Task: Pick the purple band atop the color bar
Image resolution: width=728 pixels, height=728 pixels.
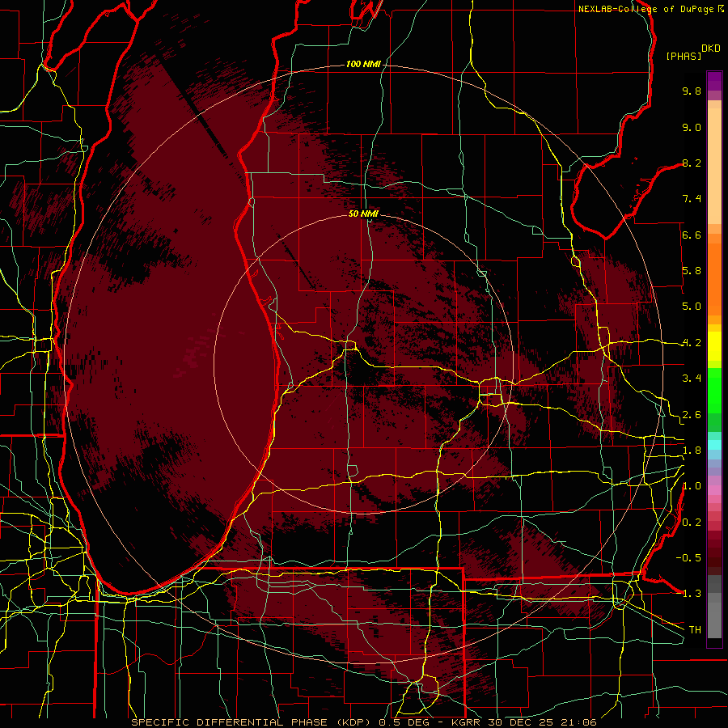Action: point(714,81)
